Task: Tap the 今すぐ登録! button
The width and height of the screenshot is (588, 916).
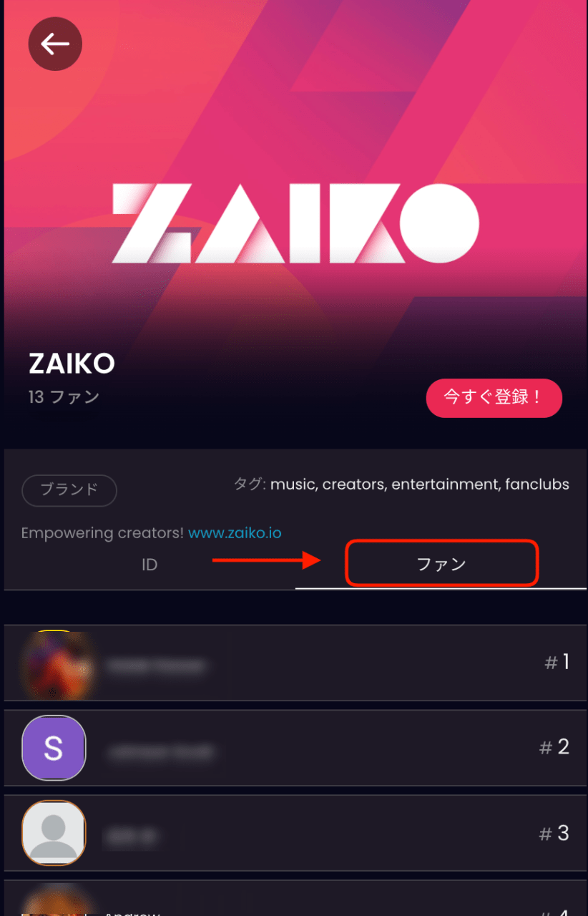Action: click(x=494, y=398)
